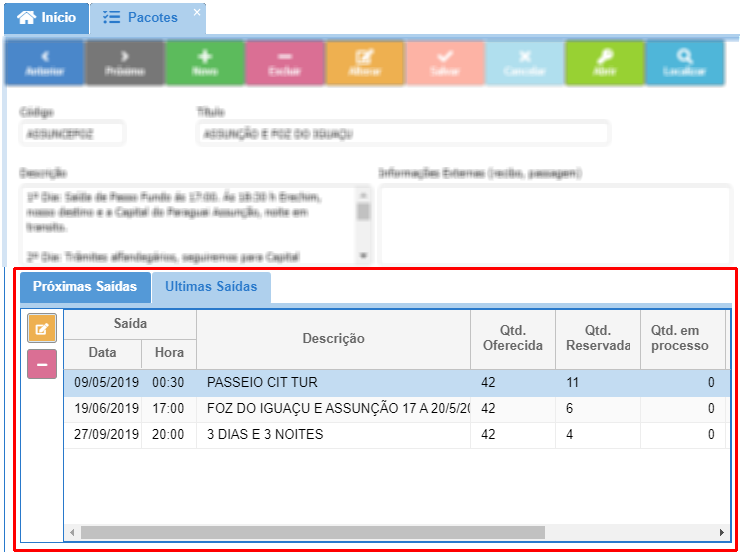
Task: Click the 17:00 hour cell
Action: [x=168, y=409]
